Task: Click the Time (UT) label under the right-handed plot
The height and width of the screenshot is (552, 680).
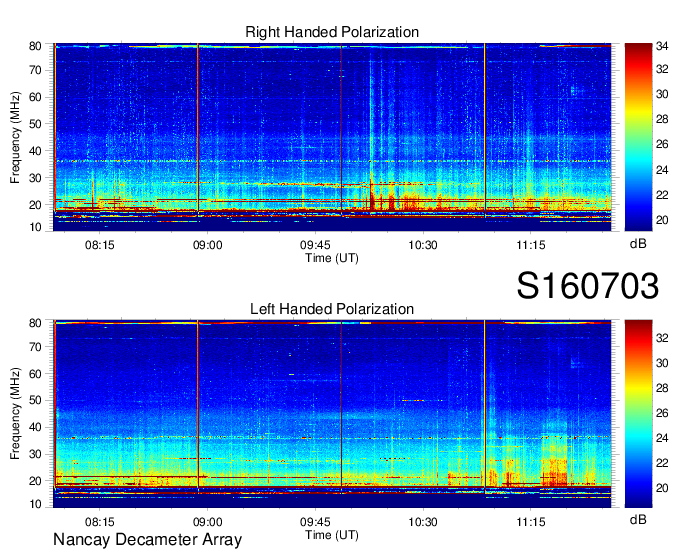Action: (332, 258)
